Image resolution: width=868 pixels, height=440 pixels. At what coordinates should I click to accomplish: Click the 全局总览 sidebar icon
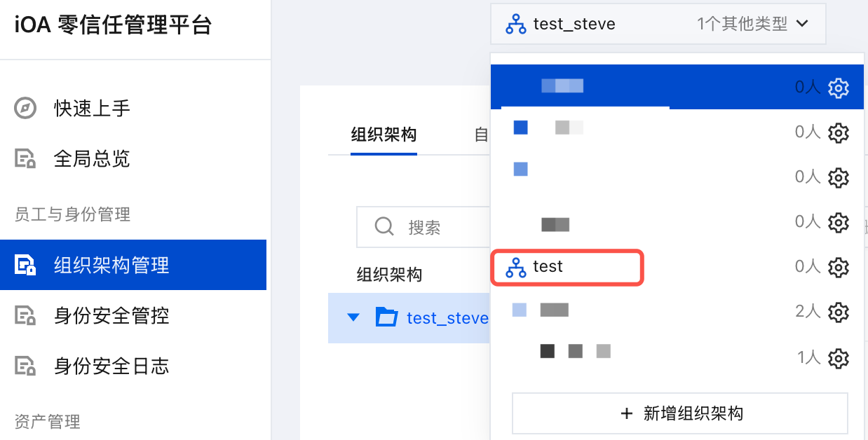(x=25, y=159)
